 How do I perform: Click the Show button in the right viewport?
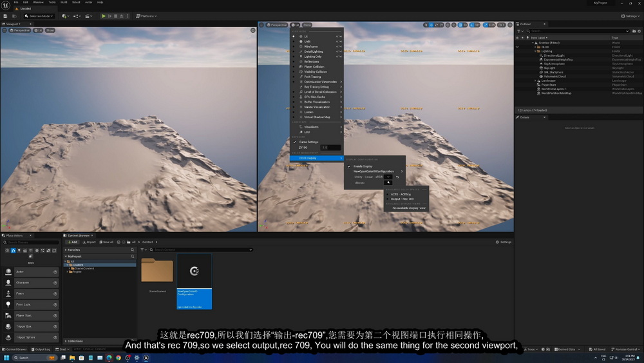tap(307, 25)
